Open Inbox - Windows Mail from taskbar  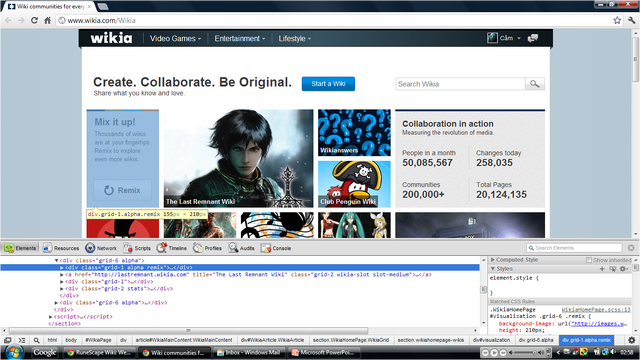tap(249, 352)
